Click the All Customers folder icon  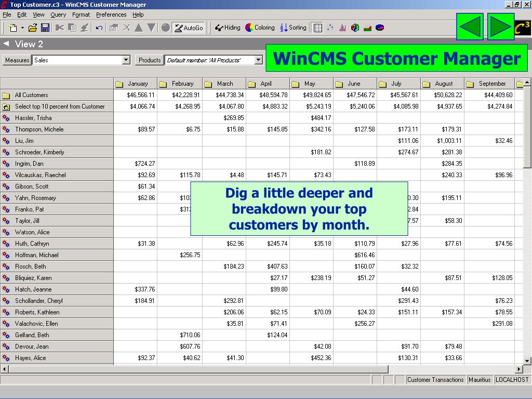point(6,96)
